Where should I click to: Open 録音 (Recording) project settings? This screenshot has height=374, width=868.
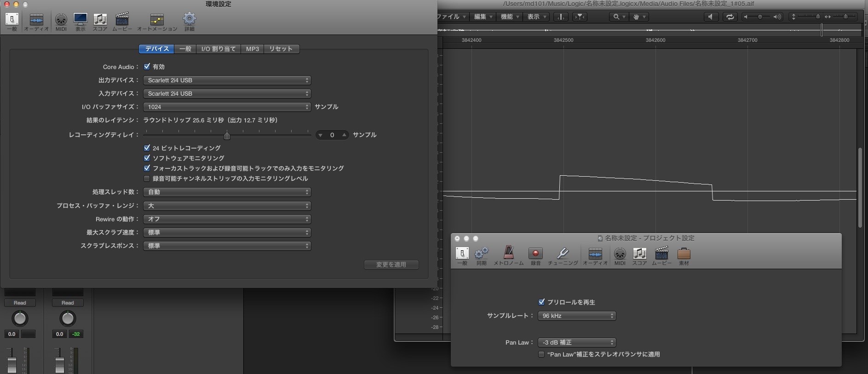(535, 256)
